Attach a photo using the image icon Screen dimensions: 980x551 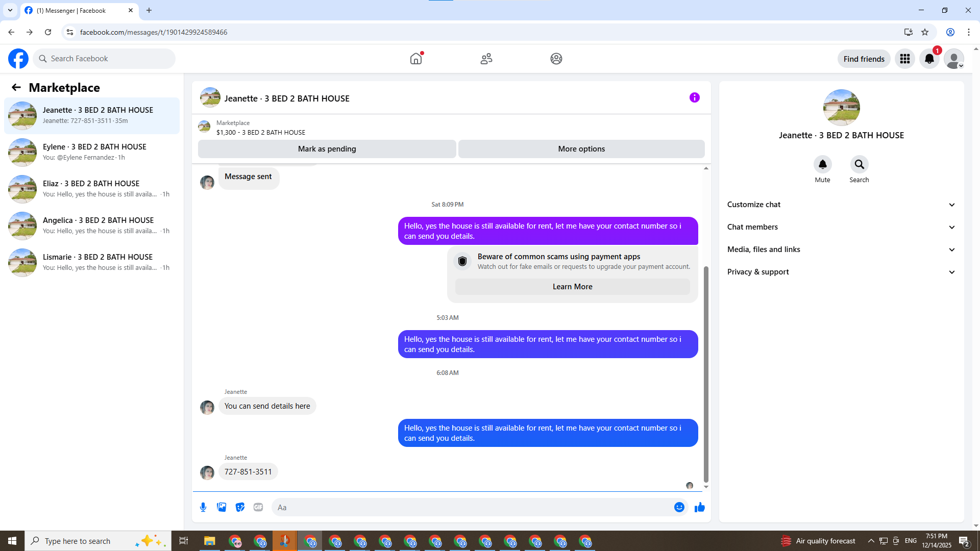pos(222,507)
